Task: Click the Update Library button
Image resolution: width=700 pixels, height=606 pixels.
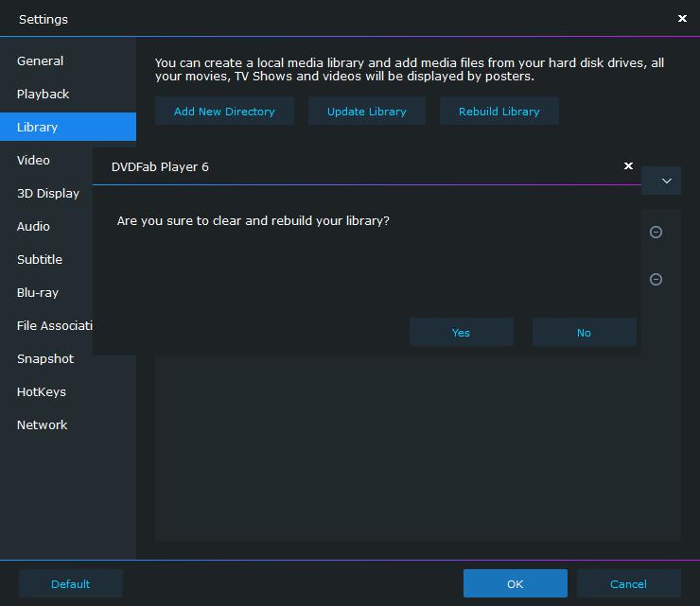Action: [366, 112]
